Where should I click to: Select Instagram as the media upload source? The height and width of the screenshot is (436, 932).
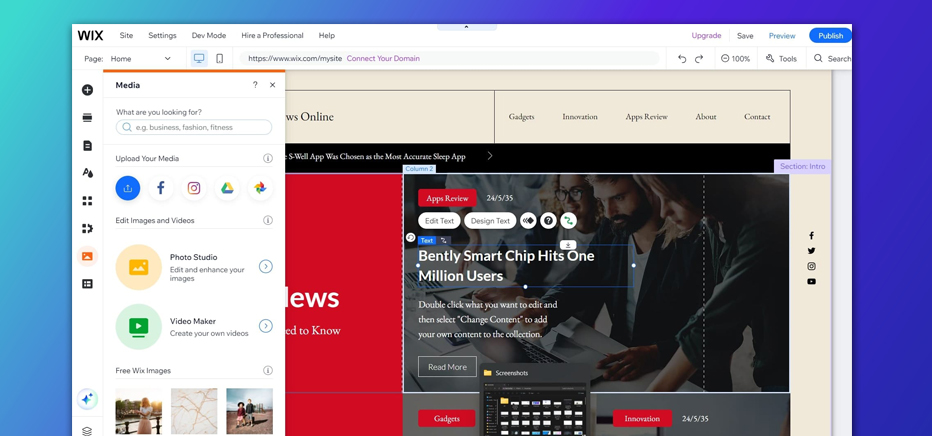coord(194,188)
